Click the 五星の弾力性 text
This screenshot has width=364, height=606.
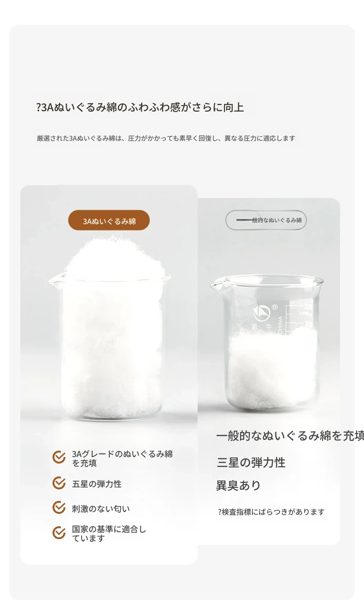coord(97,484)
